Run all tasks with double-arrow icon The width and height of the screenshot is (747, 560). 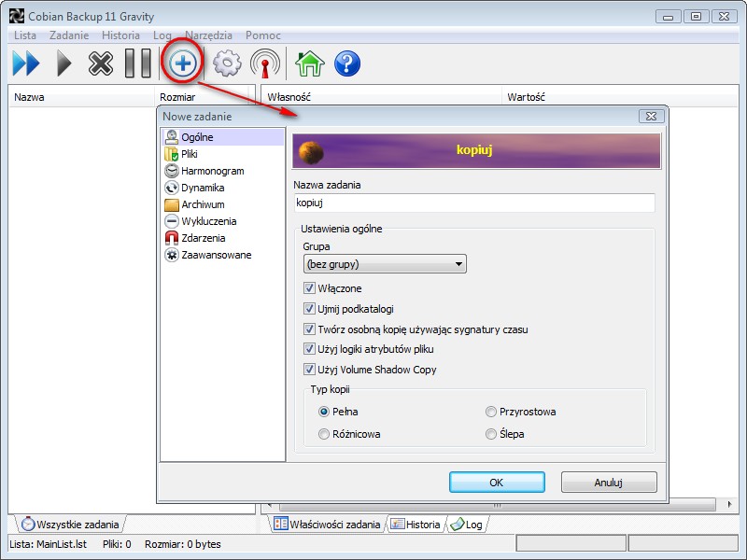(26, 63)
